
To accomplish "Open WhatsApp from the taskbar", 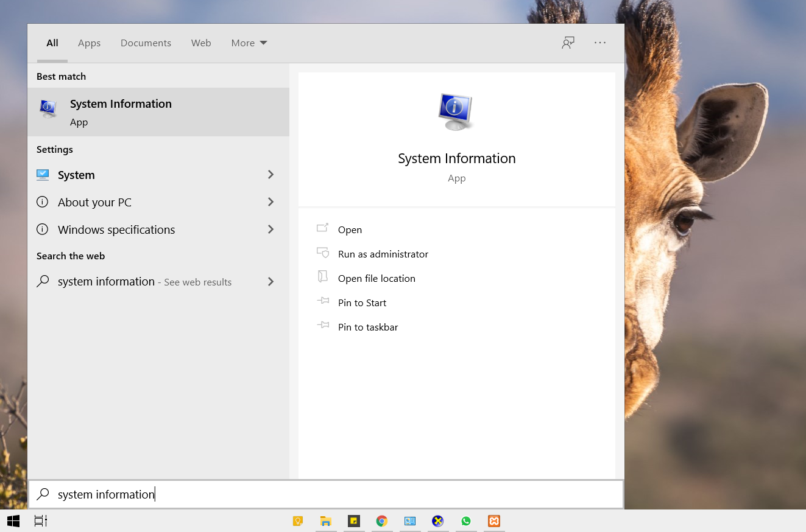I will tap(466, 521).
